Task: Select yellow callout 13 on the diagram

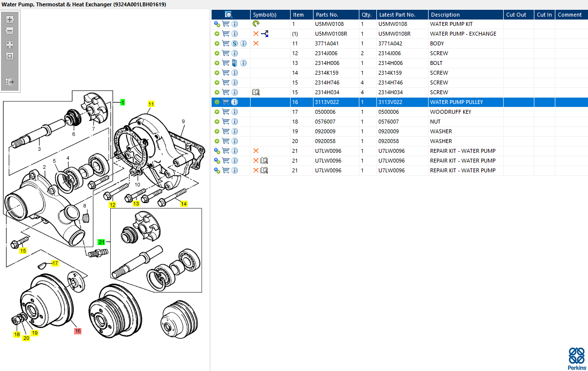Action: click(x=136, y=204)
